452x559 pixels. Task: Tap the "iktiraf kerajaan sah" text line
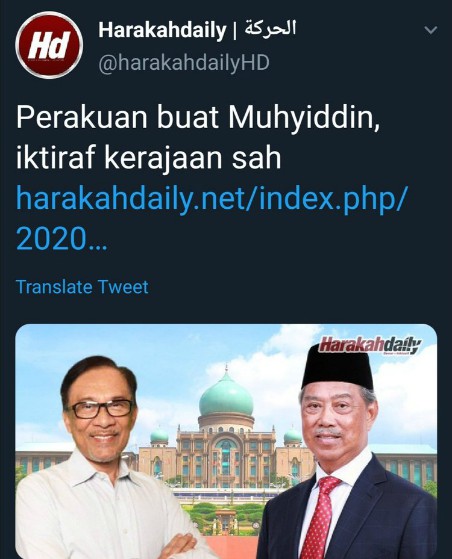[149, 158]
